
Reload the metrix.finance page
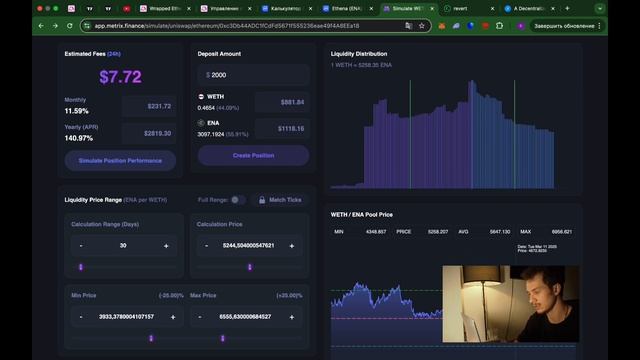click(x=70, y=26)
